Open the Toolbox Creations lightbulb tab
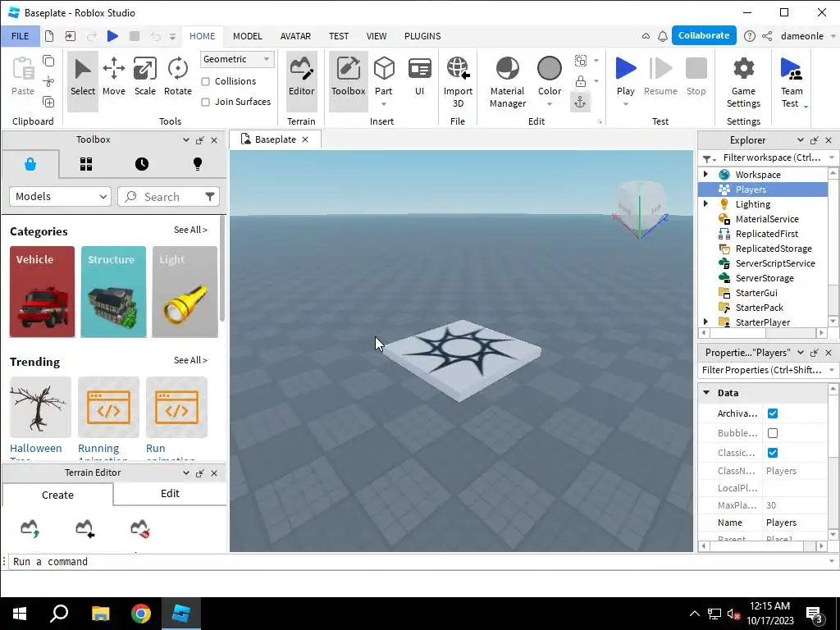Image resolution: width=840 pixels, height=630 pixels. click(197, 164)
